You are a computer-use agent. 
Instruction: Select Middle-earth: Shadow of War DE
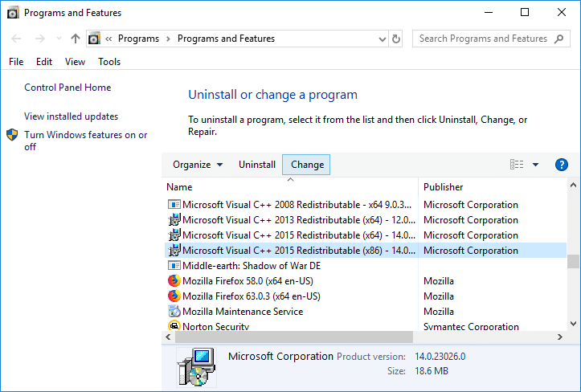(251, 266)
